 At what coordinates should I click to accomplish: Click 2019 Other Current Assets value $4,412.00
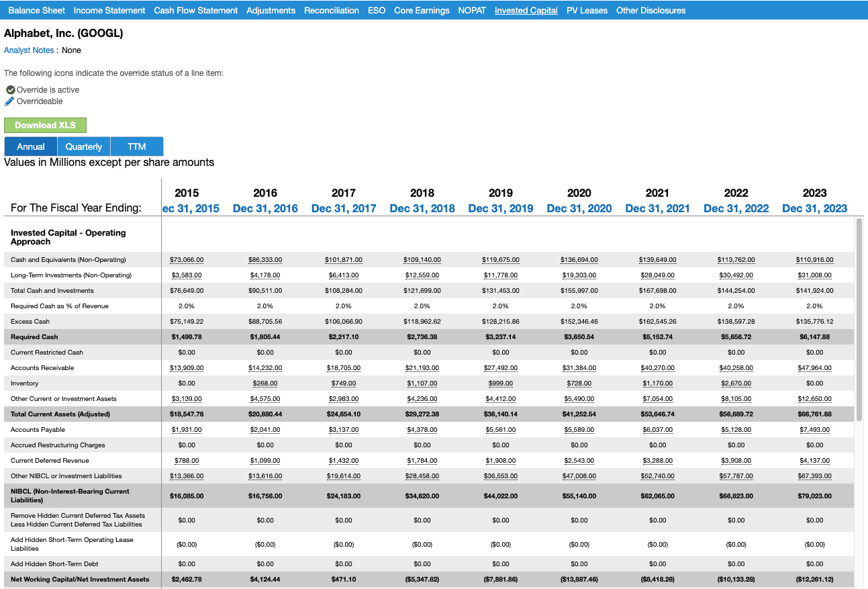(x=501, y=399)
